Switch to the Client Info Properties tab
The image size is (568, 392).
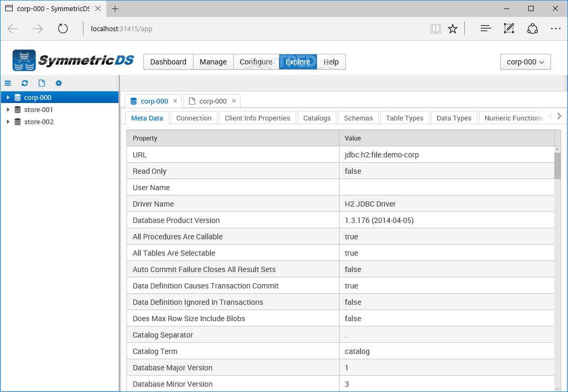[x=257, y=118]
